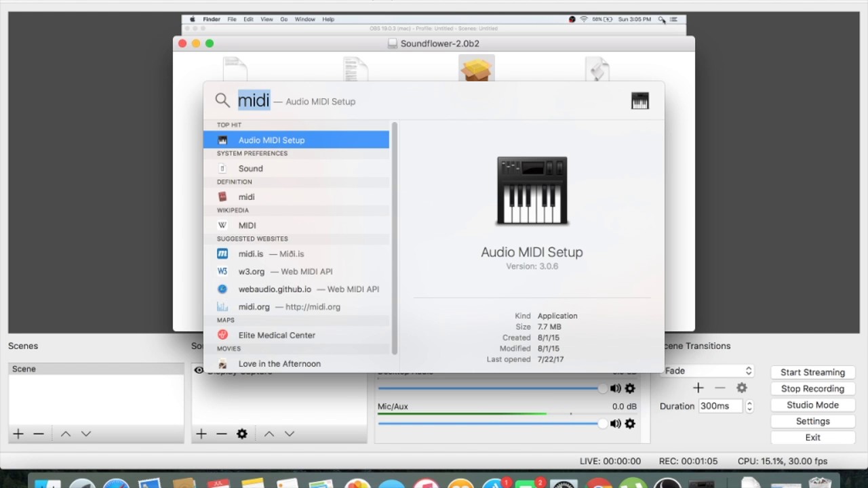Open the Help menu

[x=328, y=20]
